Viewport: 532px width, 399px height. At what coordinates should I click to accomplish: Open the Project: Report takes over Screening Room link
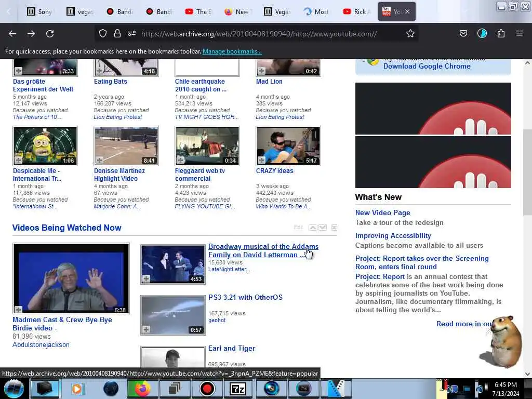(422, 262)
